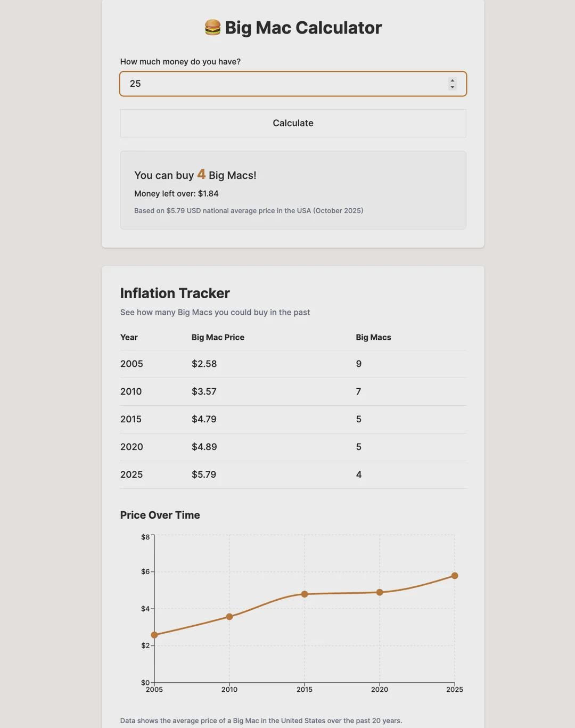The width and height of the screenshot is (575, 728).
Task: Click the $3.57 price cell for 2010
Action: tap(204, 391)
